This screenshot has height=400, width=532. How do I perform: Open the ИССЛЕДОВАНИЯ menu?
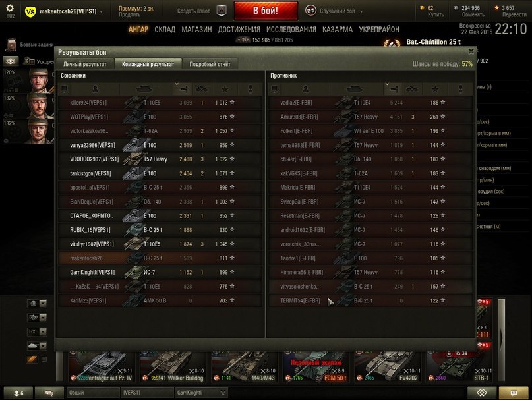(291, 30)
